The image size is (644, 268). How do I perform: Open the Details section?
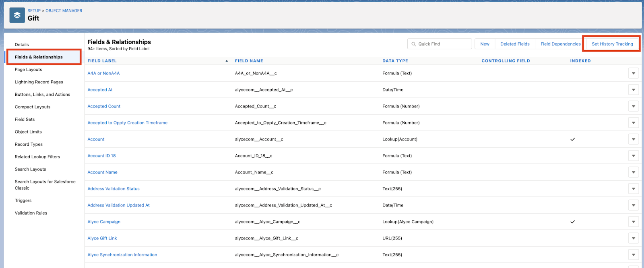(x=22, y=45)
